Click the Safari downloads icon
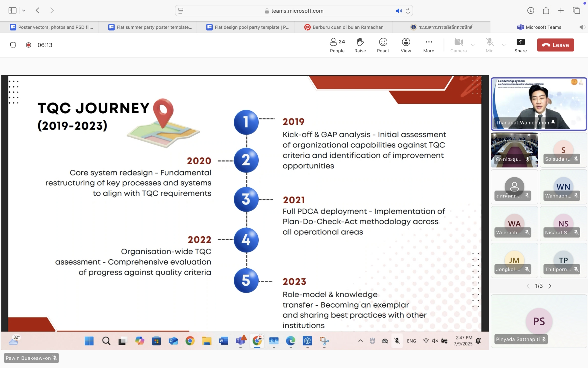The height and width of the screenshot is (368, 588). (531, 11)
